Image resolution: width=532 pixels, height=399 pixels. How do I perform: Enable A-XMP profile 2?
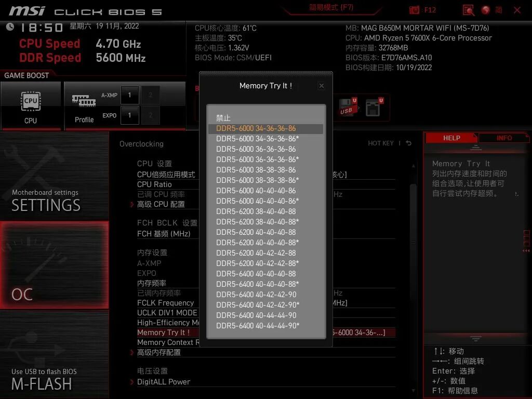(x=150, y=95)
